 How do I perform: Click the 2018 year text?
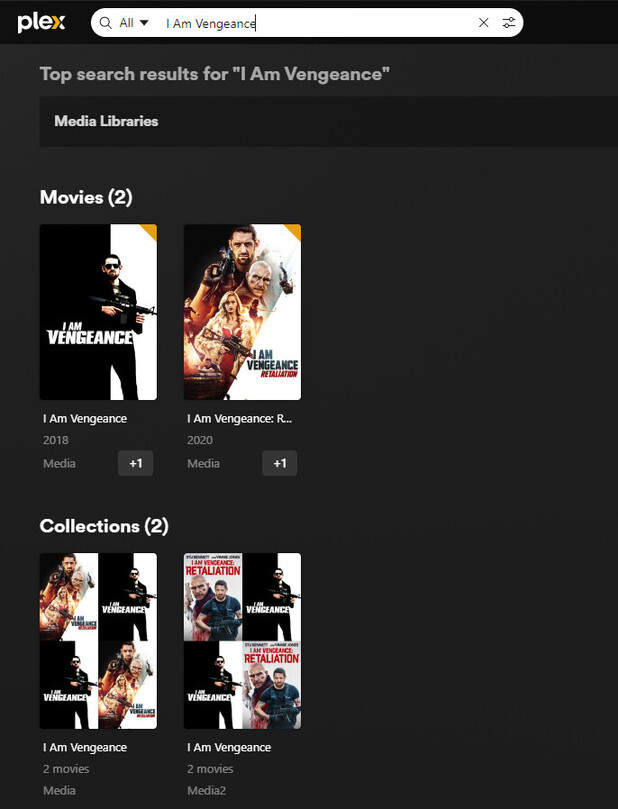pyautogui.click(x=56, y=440)
